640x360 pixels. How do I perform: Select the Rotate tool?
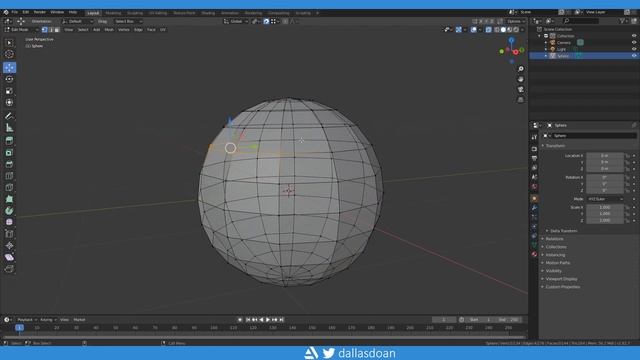[x=9, y=79]
